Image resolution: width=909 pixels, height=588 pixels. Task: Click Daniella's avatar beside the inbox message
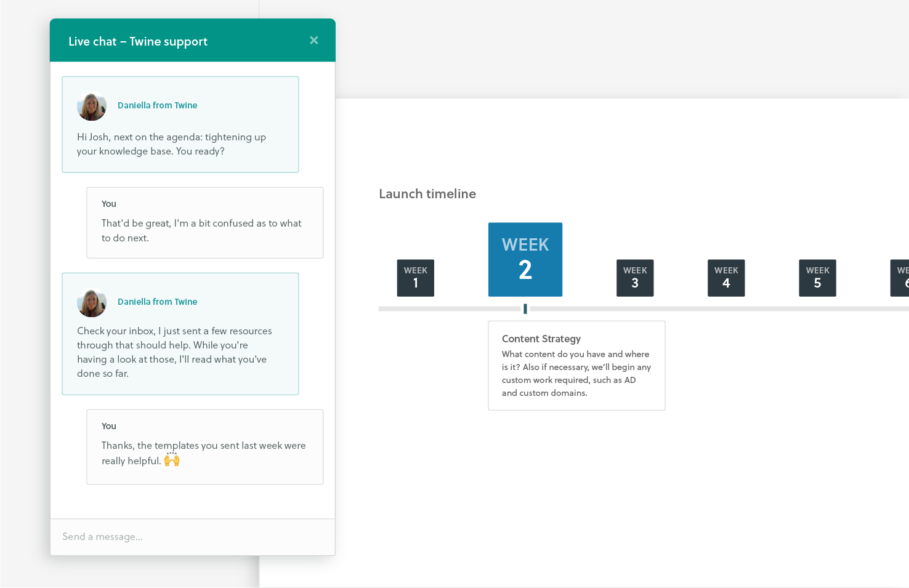tap(92, 302)
